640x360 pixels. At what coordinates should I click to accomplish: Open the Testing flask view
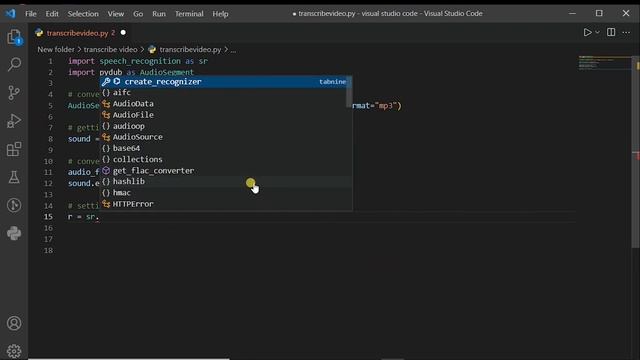(14, 177)
